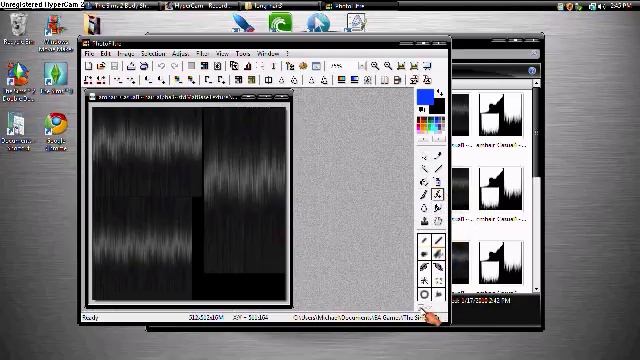This screenshot has height=360, width=640.
Task: Select middle hair mask thumbnail in explorer window
Action: [500, 189]
